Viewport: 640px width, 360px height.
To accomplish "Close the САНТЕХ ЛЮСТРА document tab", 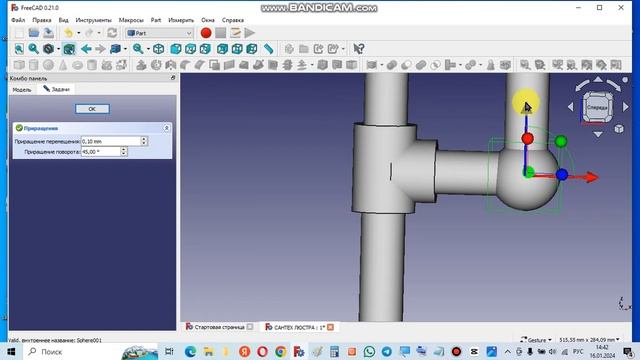I will pyautogui.click(x=331, y=327).
